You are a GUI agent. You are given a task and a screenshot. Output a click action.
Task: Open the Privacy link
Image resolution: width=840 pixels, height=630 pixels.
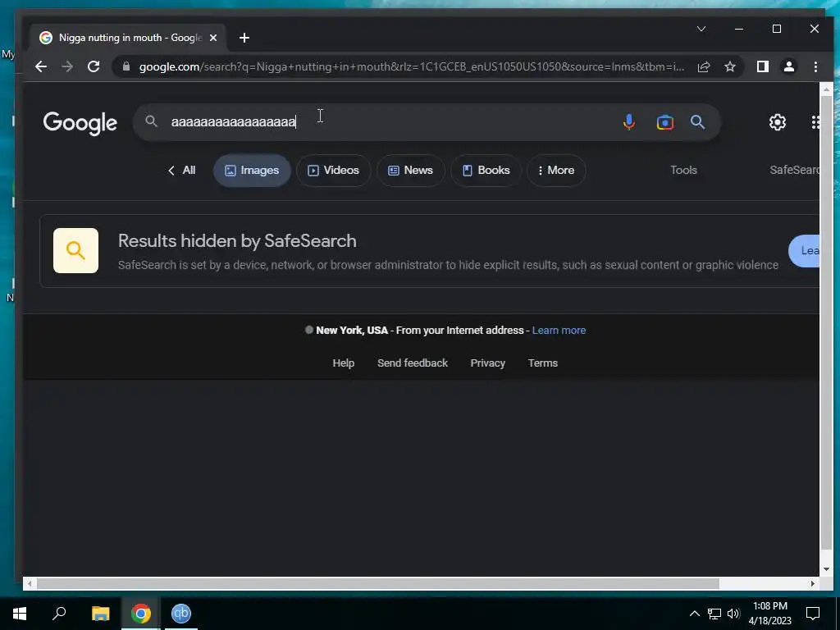487,363
